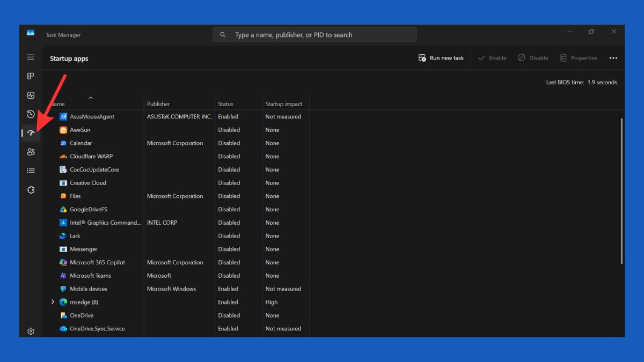
Task: Open Properties in the toolbar
Action: [579, 58]
